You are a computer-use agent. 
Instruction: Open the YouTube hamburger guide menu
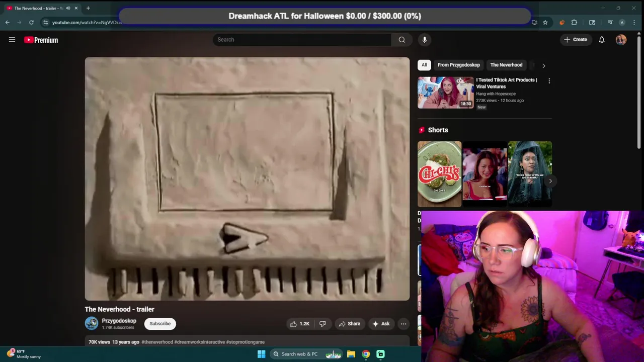point(12,40)
